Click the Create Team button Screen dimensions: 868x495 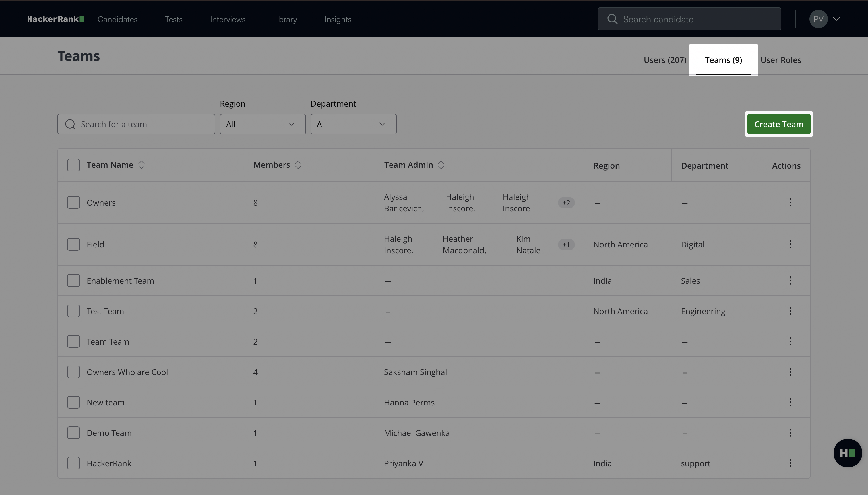[x=779, y=124]
